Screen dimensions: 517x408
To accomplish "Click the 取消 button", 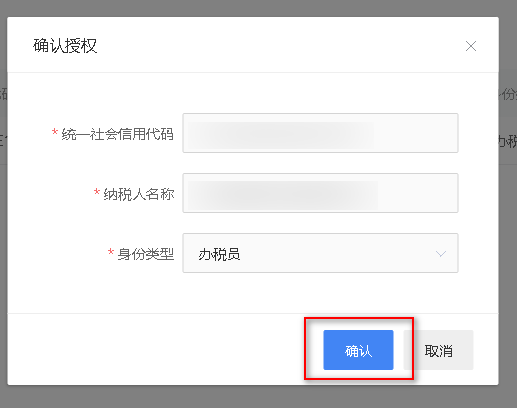I will [438, 350].
